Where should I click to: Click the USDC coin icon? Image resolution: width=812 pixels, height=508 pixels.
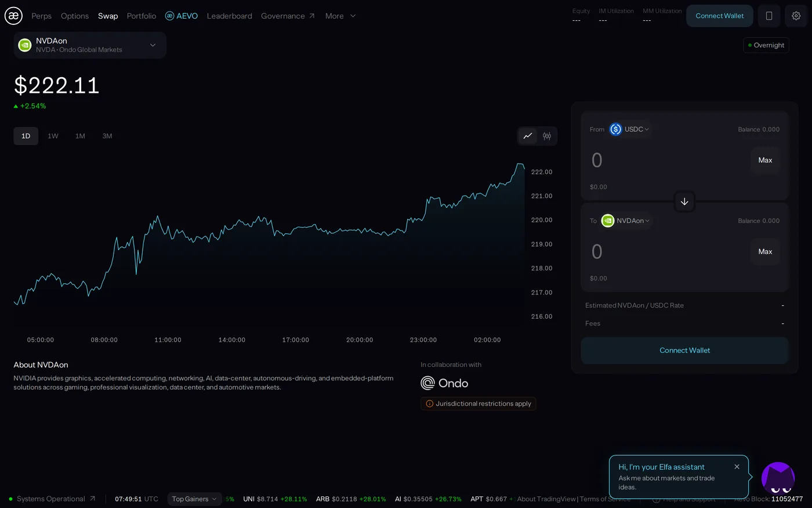tap(616, 129)
